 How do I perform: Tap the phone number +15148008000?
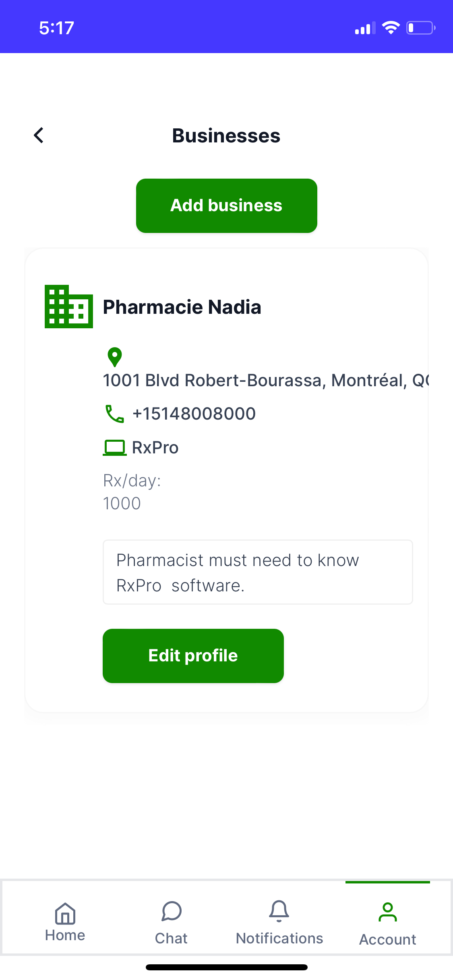194,414
